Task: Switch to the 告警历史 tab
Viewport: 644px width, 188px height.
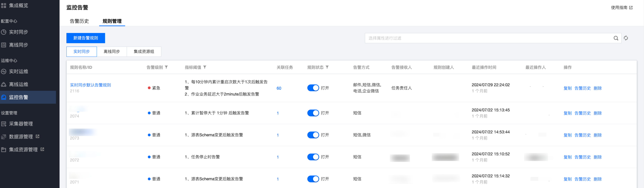Action: [x=79, y=21]
